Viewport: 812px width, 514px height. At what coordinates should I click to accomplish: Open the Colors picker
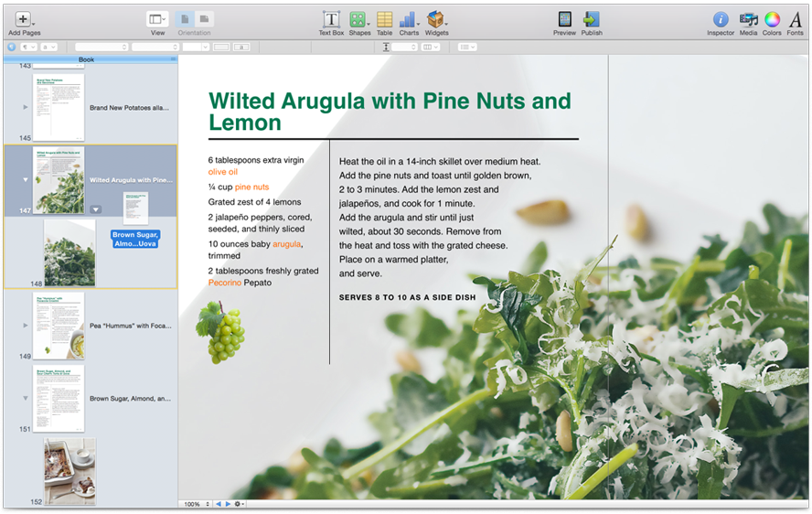tap(772, 20)
